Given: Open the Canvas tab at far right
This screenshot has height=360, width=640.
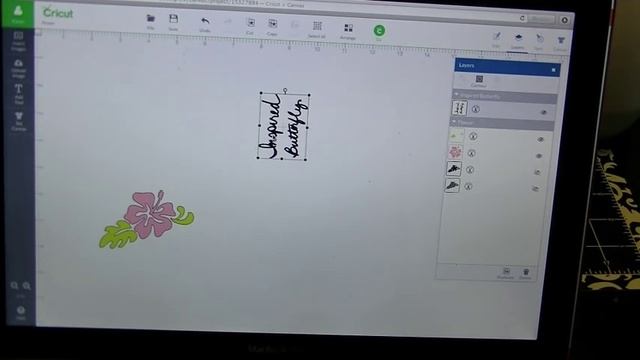Looking at the screenshot, I should (x=561, y=43).
